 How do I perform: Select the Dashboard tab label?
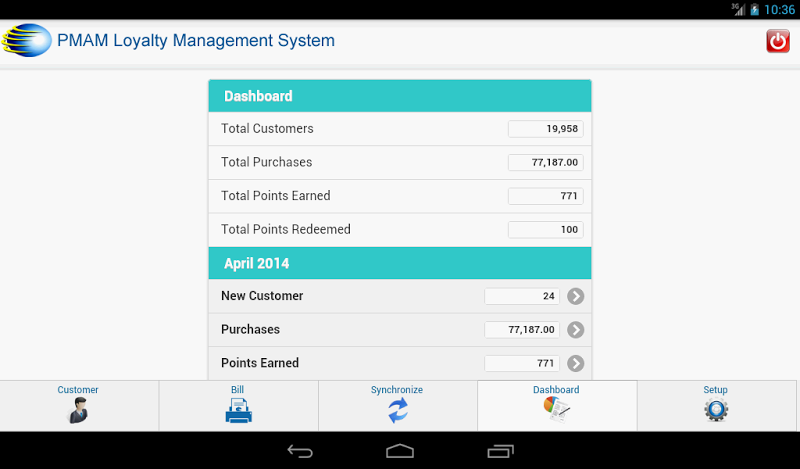[556, 389]
